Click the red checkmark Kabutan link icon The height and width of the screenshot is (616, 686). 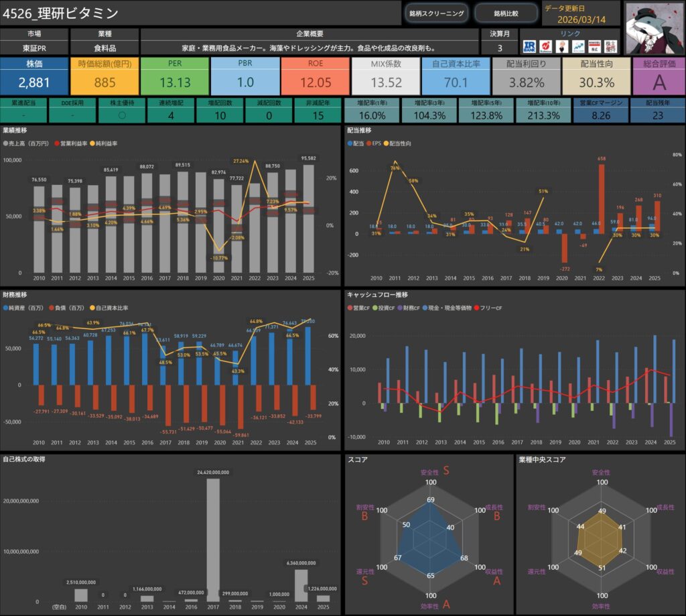click(545, 46)
